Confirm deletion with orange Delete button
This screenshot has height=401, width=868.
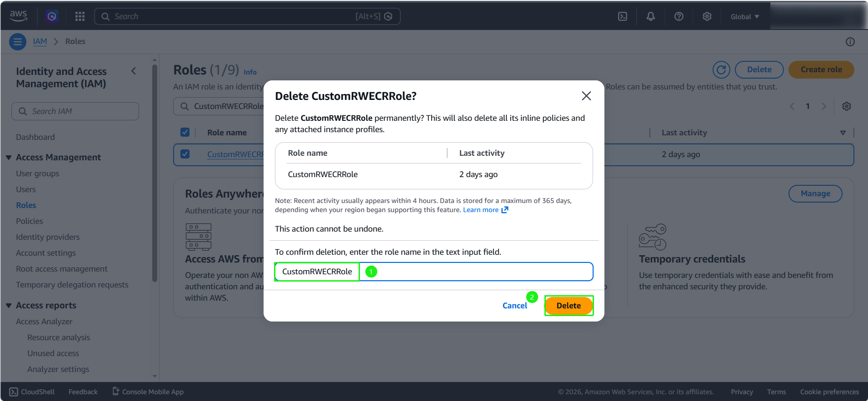(569, 306)
